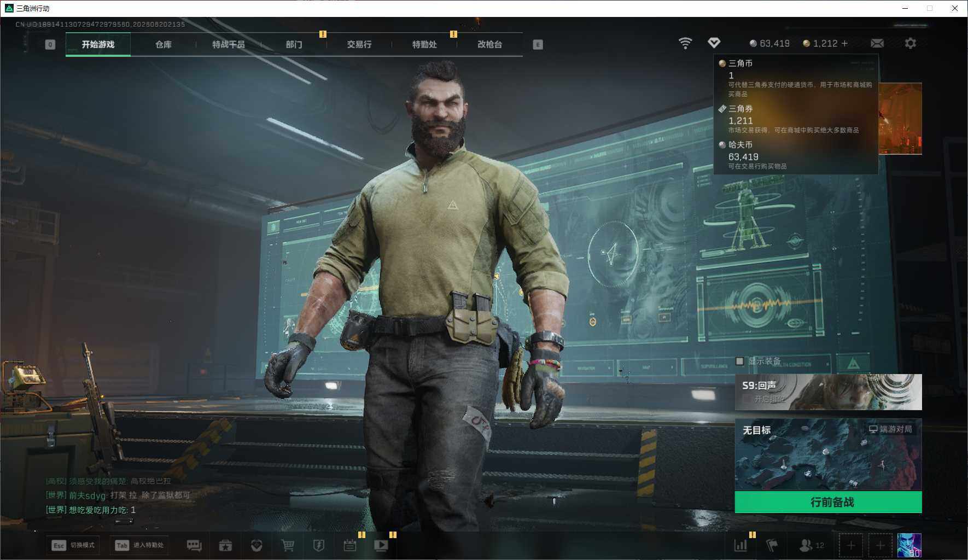Viewport: 968px width, 560px height.
Task: Click the second empty teammate plus slot
Action: click(880, 545)
